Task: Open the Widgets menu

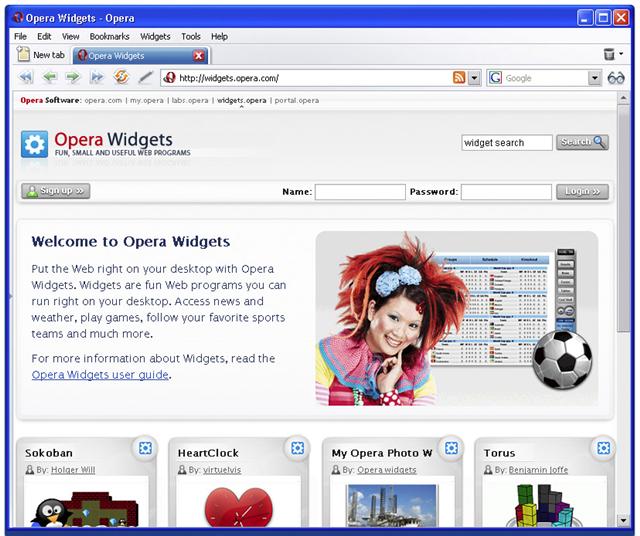Action: point(155,36)
